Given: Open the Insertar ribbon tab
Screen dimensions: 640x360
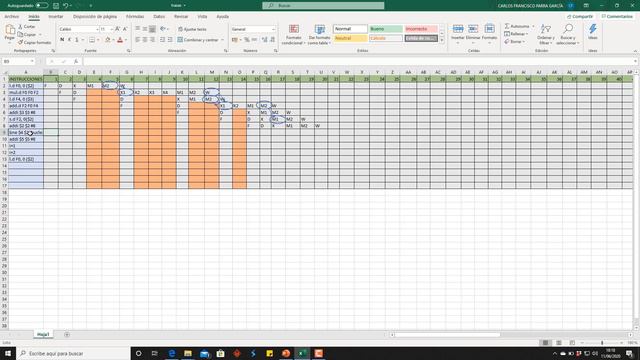Looking at the screenshot, I should [x=56, y=17].
